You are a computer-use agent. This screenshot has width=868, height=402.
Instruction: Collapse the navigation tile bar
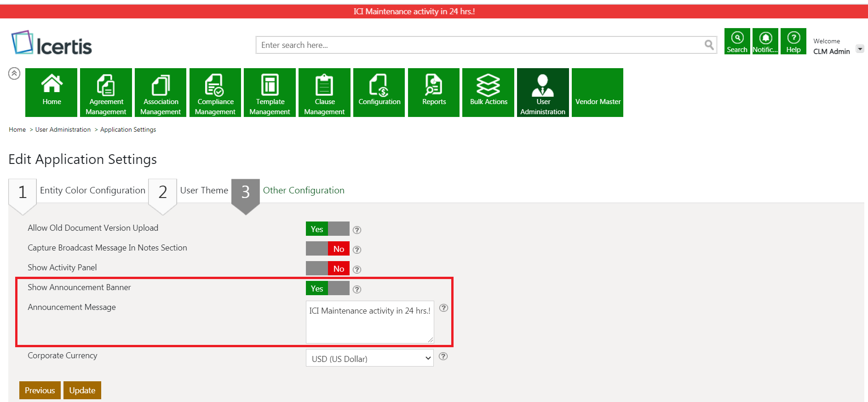coord(14,73)
